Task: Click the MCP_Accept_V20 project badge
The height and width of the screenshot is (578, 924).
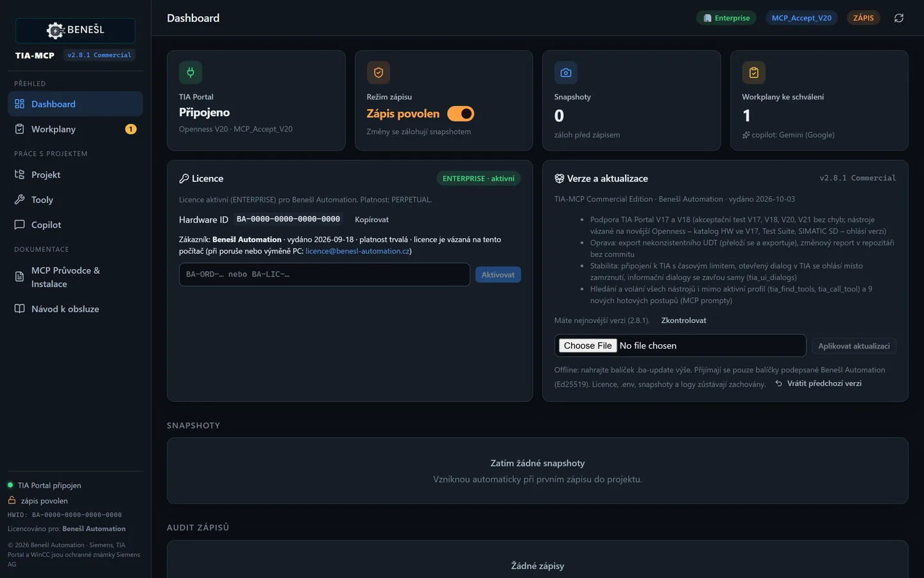Action: [801, 18]
